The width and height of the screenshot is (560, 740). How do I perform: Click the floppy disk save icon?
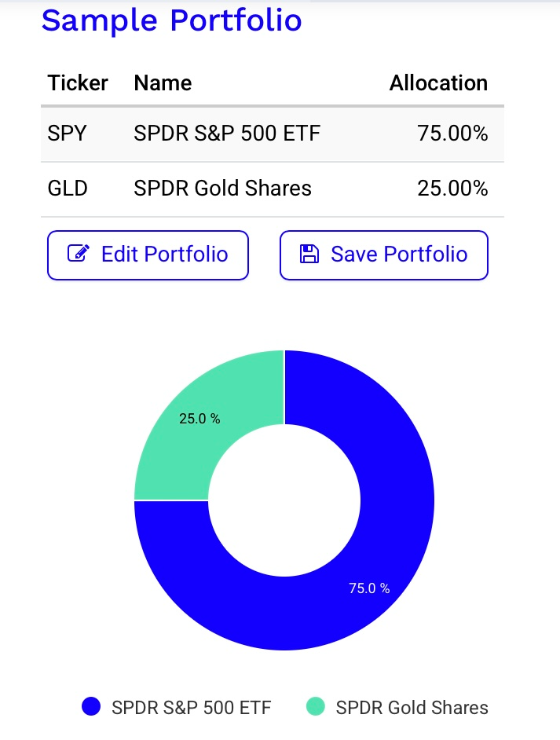(309, 254)
